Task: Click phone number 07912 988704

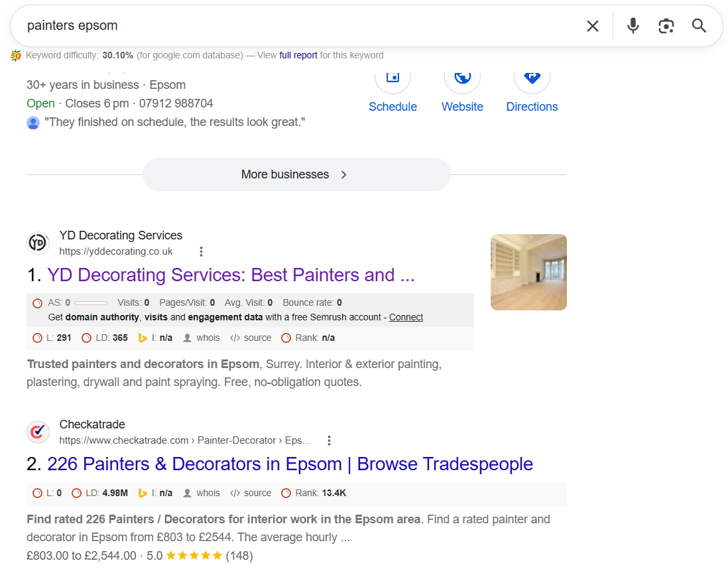Action: [176, 103]
